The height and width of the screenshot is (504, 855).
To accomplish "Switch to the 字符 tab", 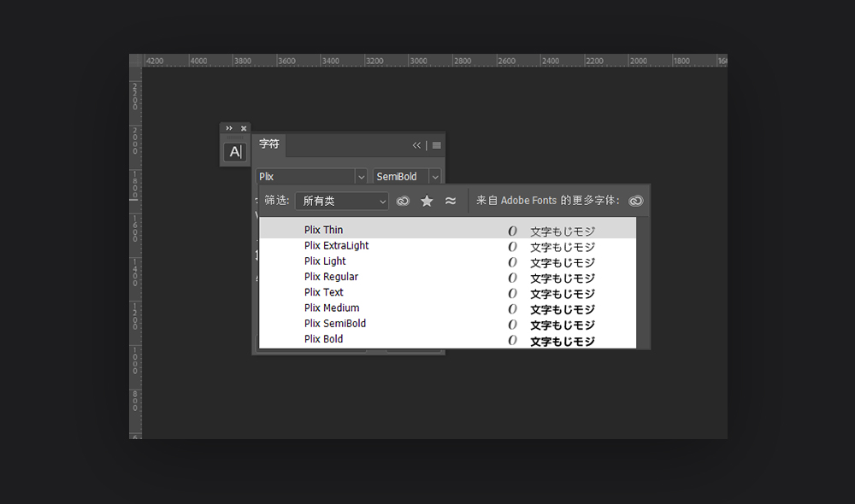I will [x=269, y=145].
